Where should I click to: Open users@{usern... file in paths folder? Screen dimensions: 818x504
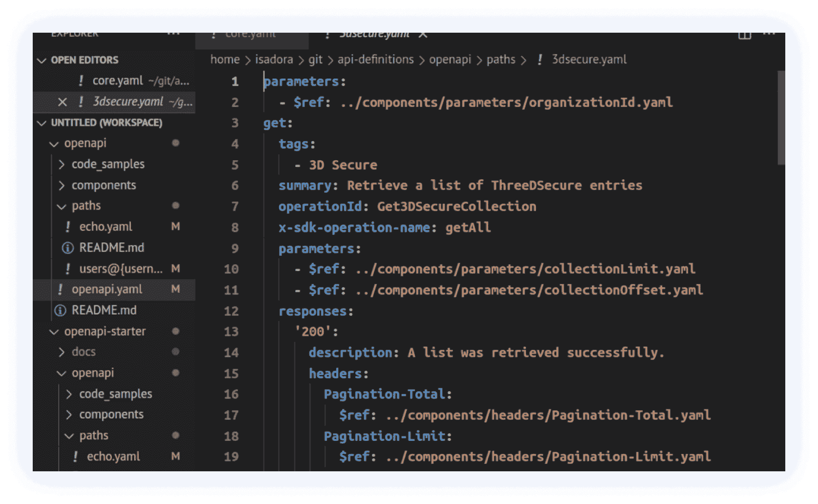(120, 269)
